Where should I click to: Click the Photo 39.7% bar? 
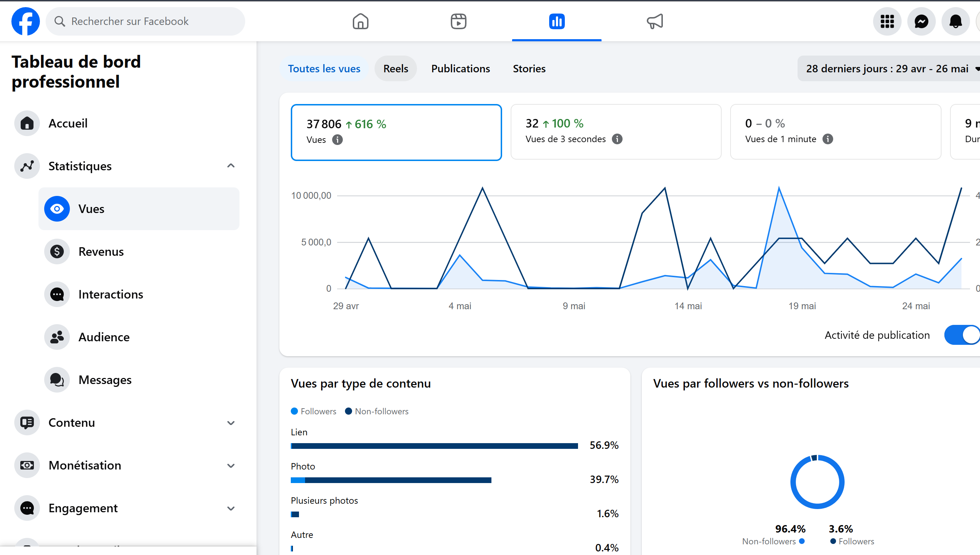click(x=391, y=480)
